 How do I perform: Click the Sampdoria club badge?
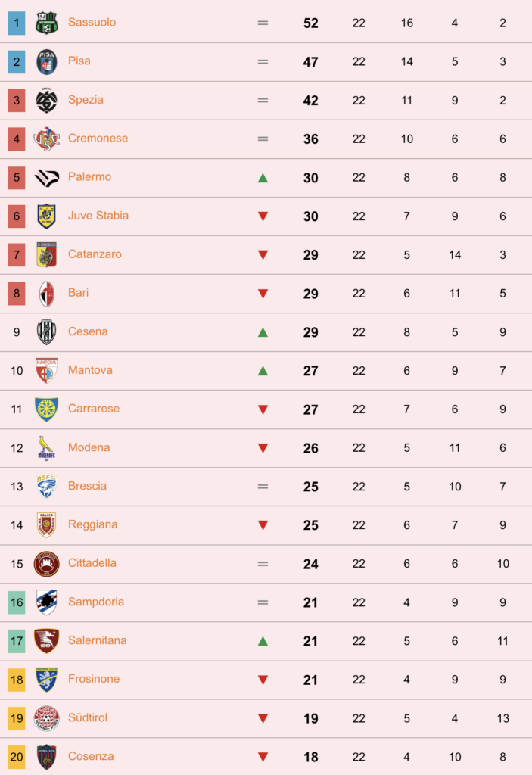pyautogui.click(x=46, y=602)
